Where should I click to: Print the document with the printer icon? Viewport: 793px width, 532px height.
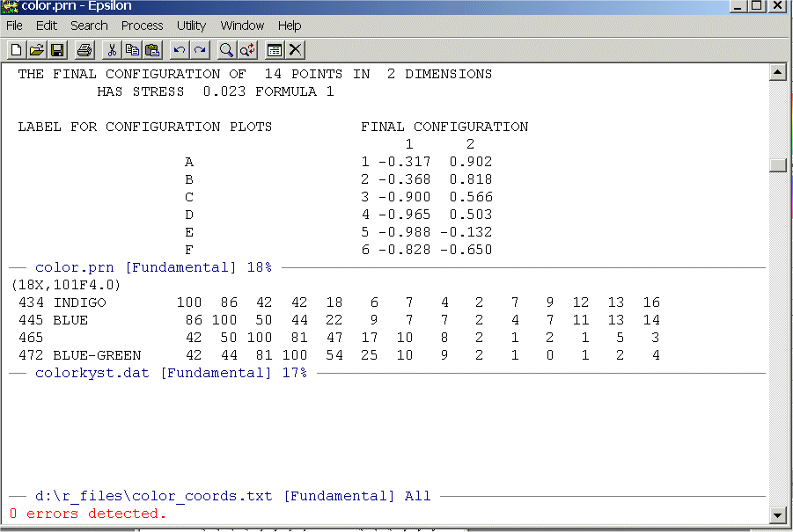(x=84, y=50)
